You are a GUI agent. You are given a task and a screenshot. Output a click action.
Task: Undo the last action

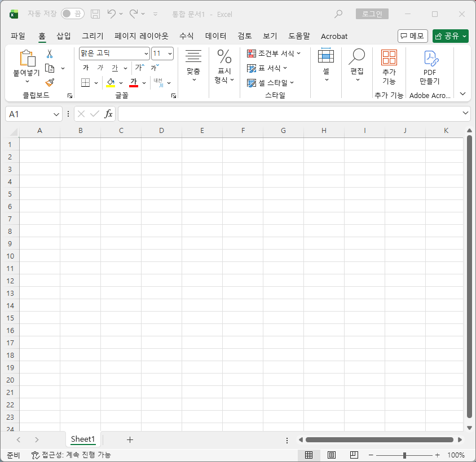(x=112, y=14)
